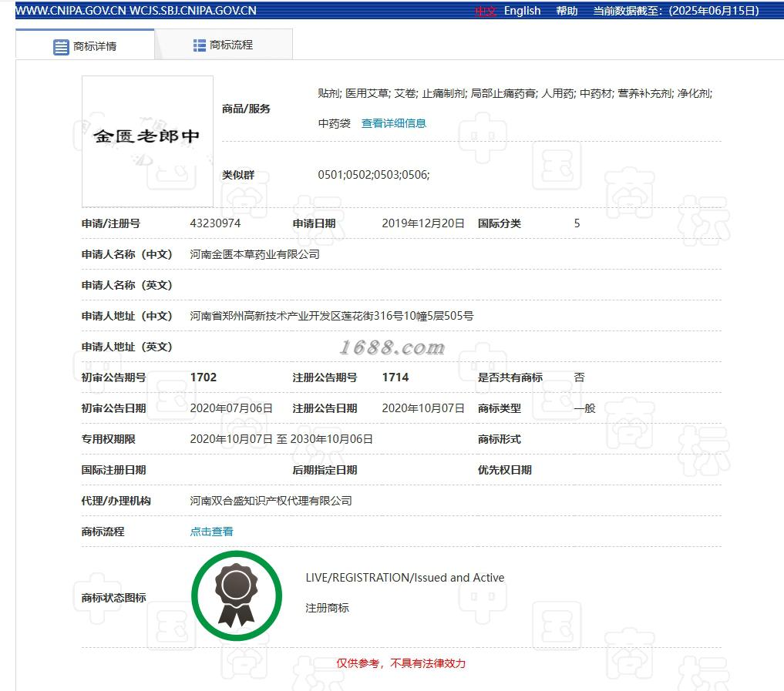Image resolution: width=784 pixels, height=691 pixels.
Task: Select exclusive right period 2020年10月07日 至 2030年10月06日
Action: click(281, 439)
